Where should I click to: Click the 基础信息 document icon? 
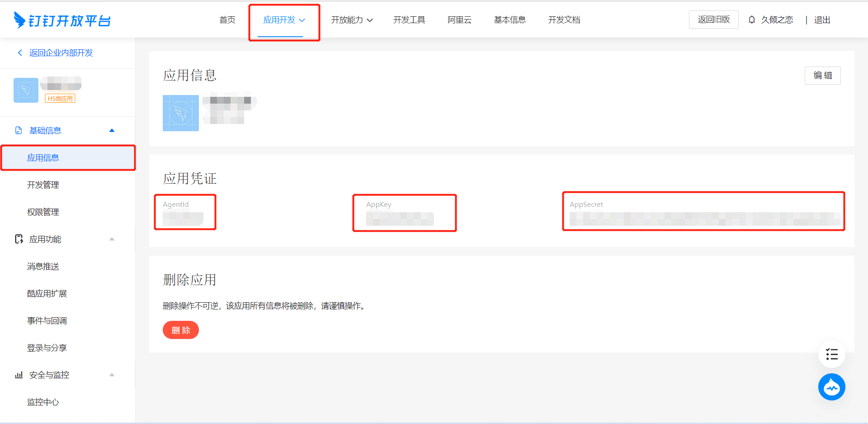click(19, 130)
